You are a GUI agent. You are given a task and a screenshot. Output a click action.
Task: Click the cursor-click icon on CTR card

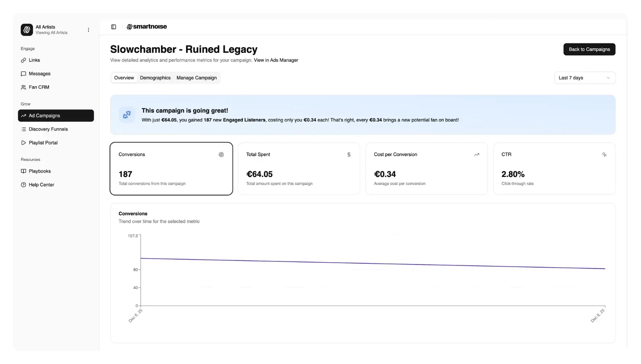point(604,154)
